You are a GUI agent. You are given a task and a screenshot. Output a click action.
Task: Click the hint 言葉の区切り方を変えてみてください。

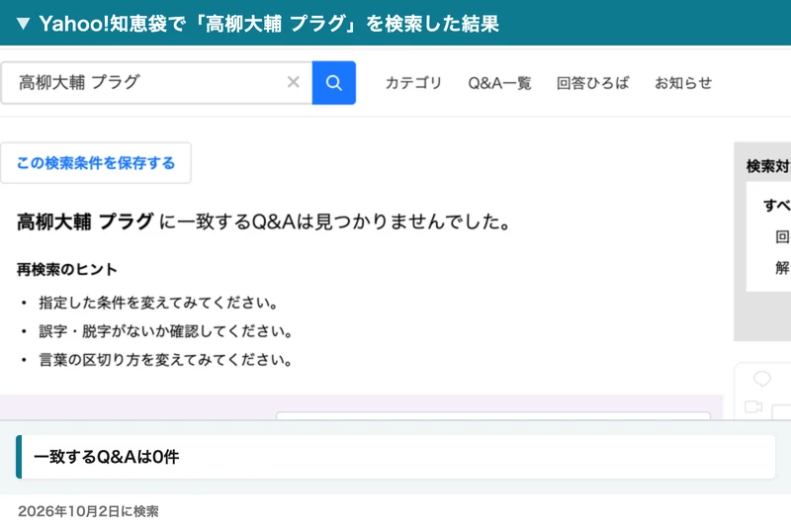point(165,360)
